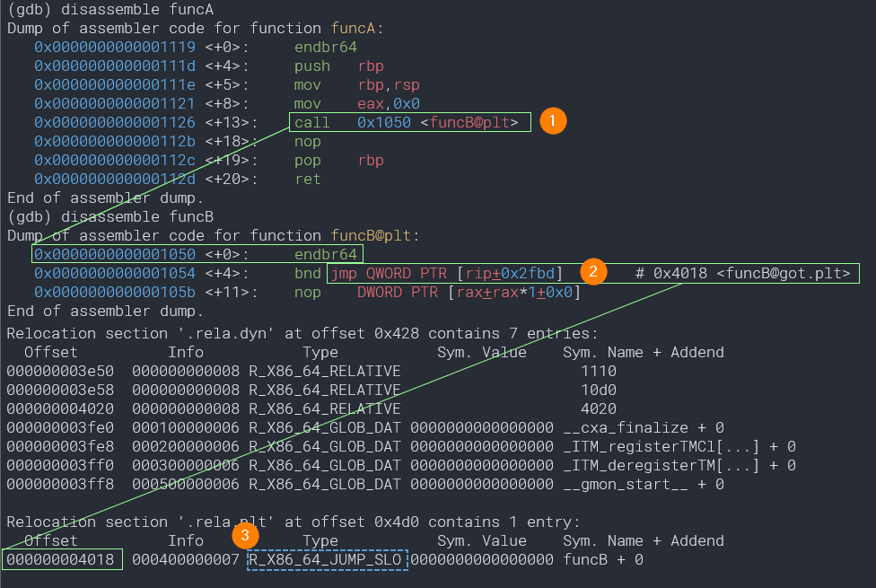
Task: Click the orange annotation badge numbered 1
Action: [x=553, y=121]
